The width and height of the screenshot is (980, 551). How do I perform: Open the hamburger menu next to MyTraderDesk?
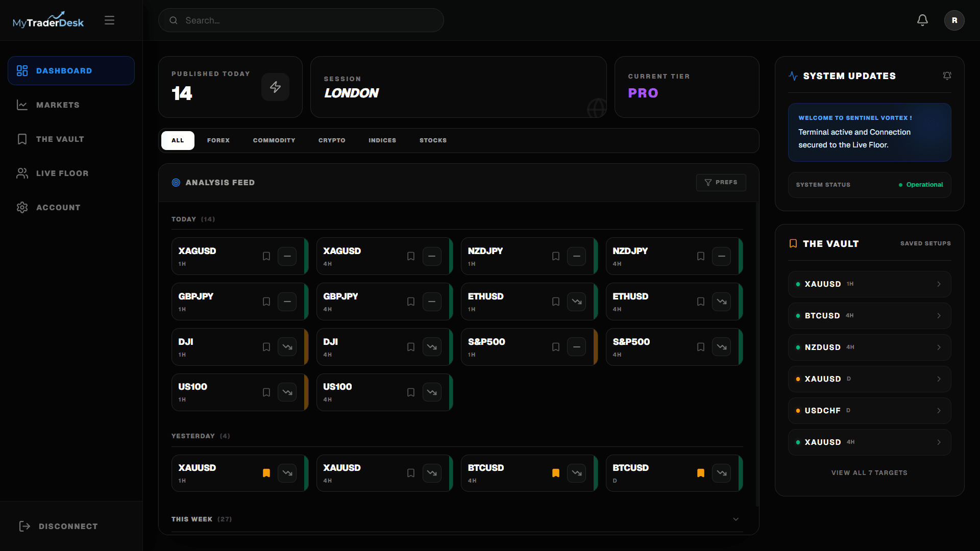click(x=109, y=20)
